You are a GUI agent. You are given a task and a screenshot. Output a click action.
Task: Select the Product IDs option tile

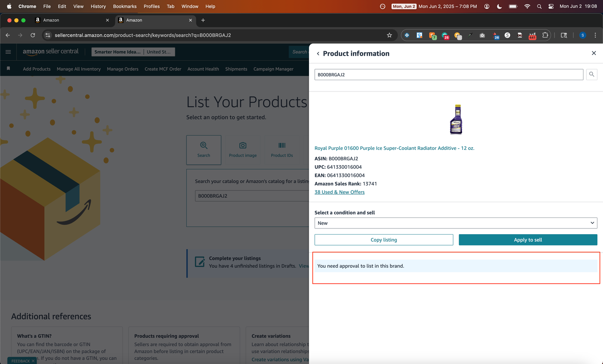pyautogui.click(x=282, y=150)
